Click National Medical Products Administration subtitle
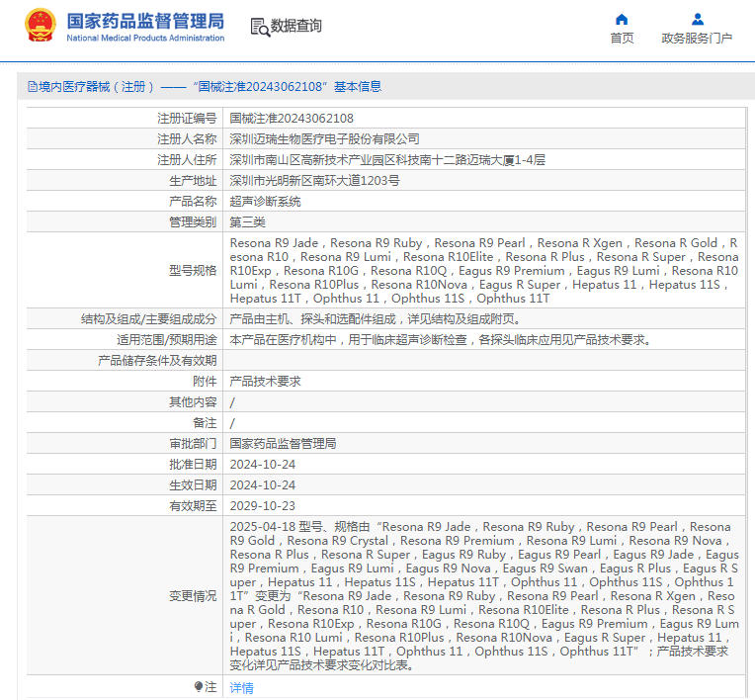Screen dimensions: 755x700 [145, 38]
